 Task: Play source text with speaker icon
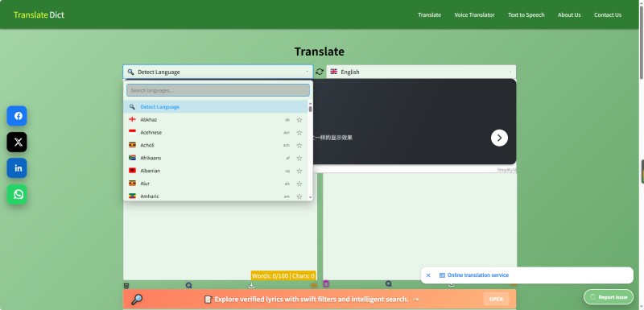coord(314,285)
